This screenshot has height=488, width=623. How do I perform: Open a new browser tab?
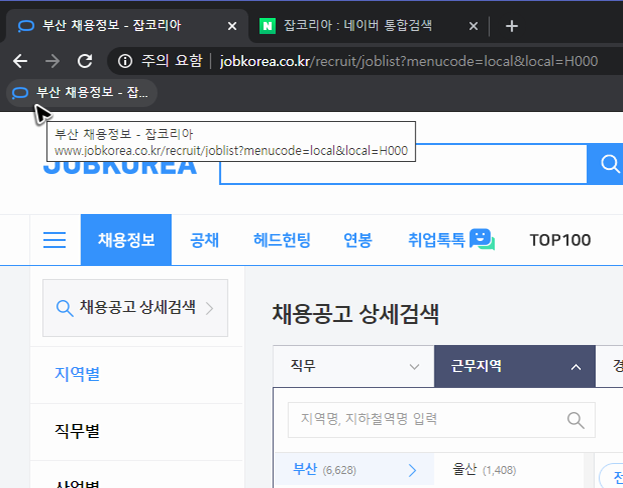coord(511,26)
